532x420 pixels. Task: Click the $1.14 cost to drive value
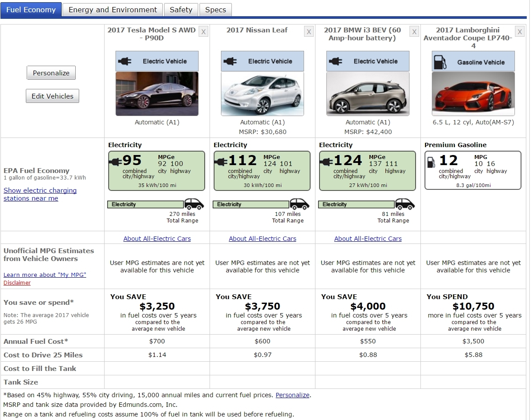(157, 355)
